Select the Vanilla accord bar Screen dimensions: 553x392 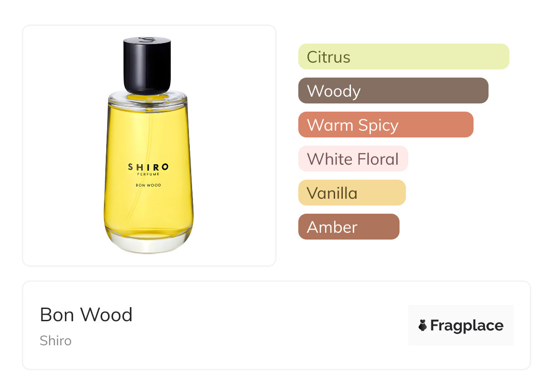(x=352, y=193)
